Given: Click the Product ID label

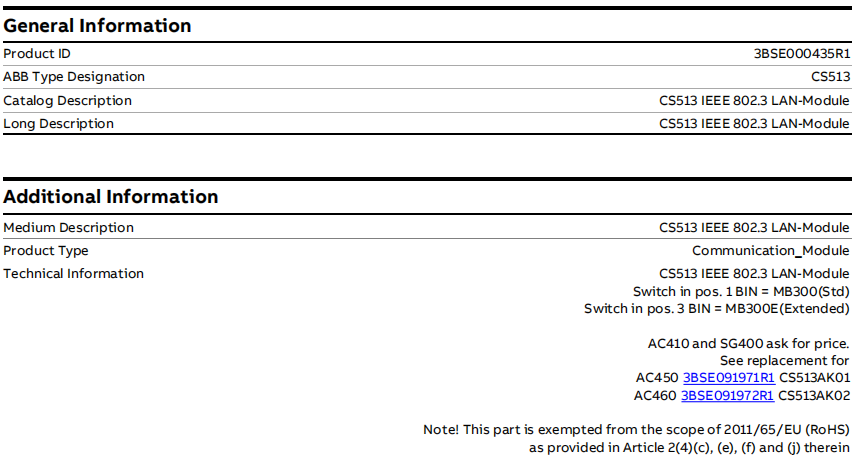Looking at the screenshot, I should pyautogui.click(x=37, y=54).
